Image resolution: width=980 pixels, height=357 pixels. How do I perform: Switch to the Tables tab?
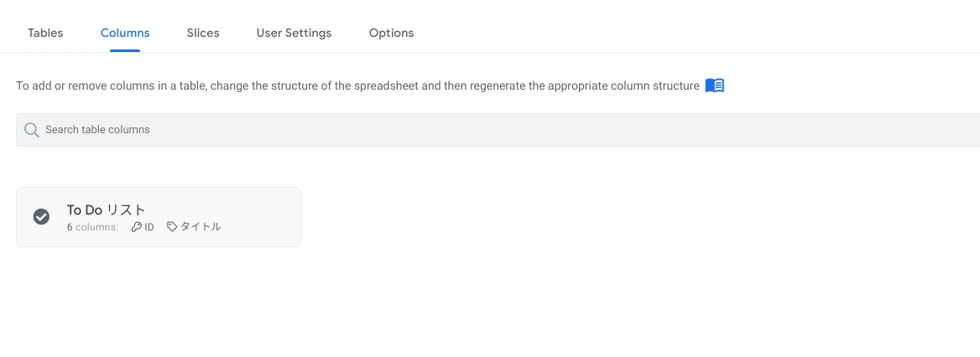pyautogui.click(x=45, y=33)
